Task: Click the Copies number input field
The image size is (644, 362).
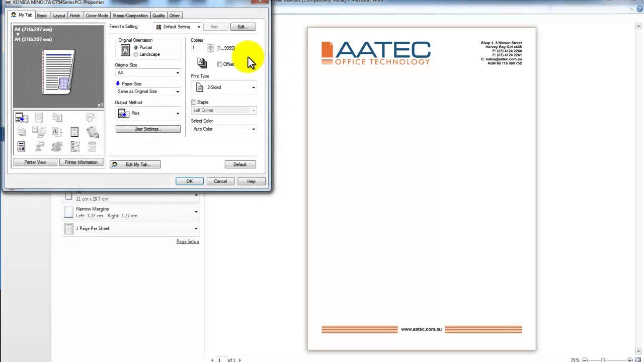Action: (x=199, y=48)
